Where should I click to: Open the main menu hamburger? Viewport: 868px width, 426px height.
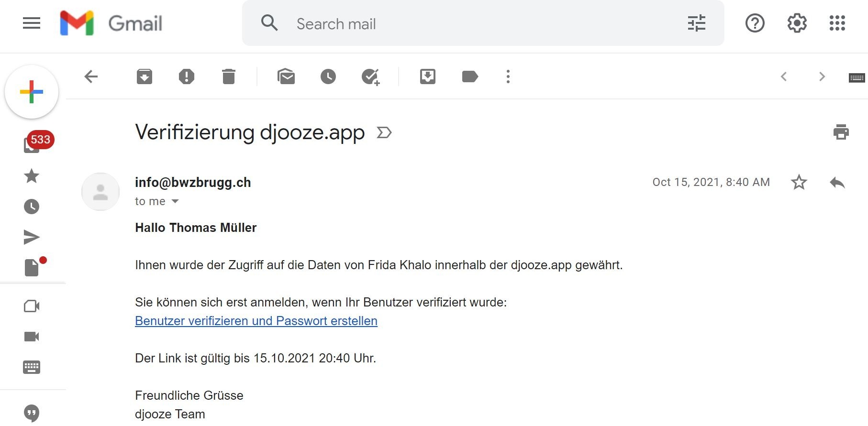(x=32, y=23)
